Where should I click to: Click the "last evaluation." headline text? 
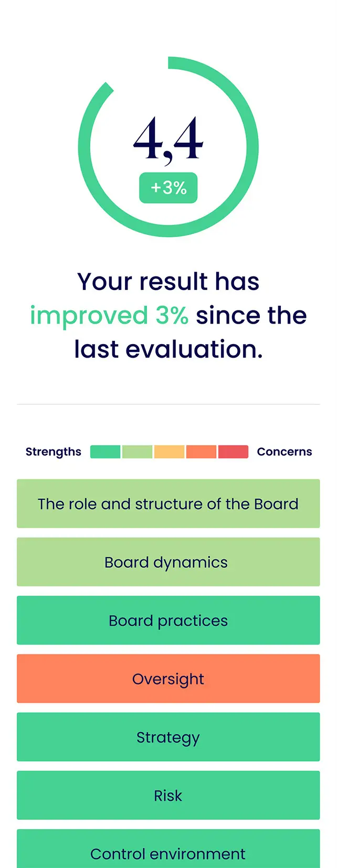pyautogui.click(x=168, y=349)
